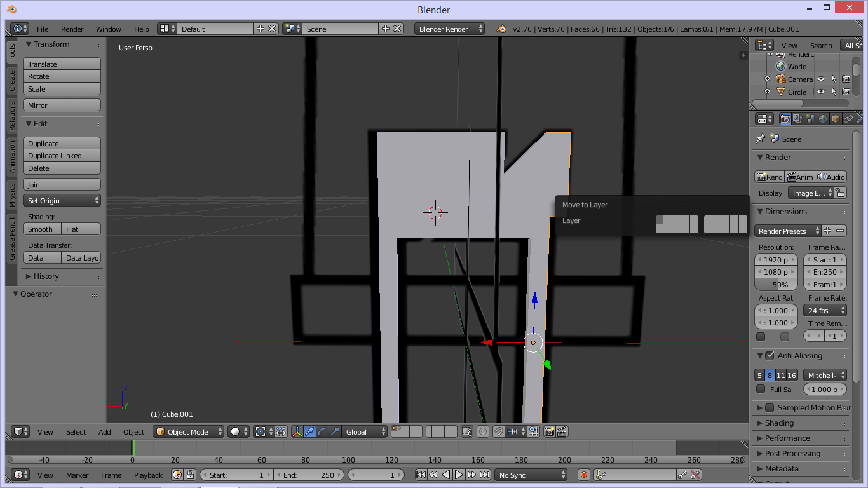Select 16 anti-aliasing samples
This screenshot has width=868, height=488.
click(x=792, y=376)
